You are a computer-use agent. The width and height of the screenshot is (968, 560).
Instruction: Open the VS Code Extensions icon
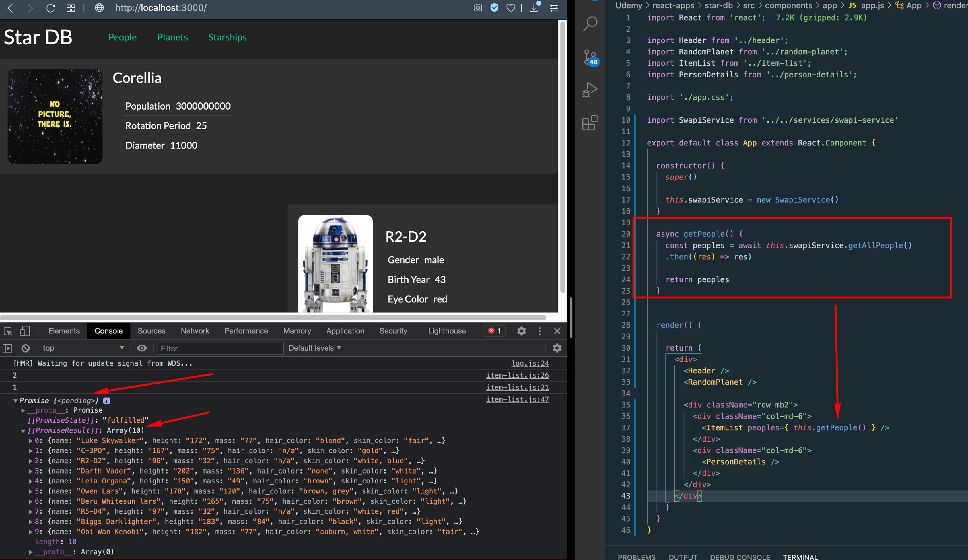point(590,123)
